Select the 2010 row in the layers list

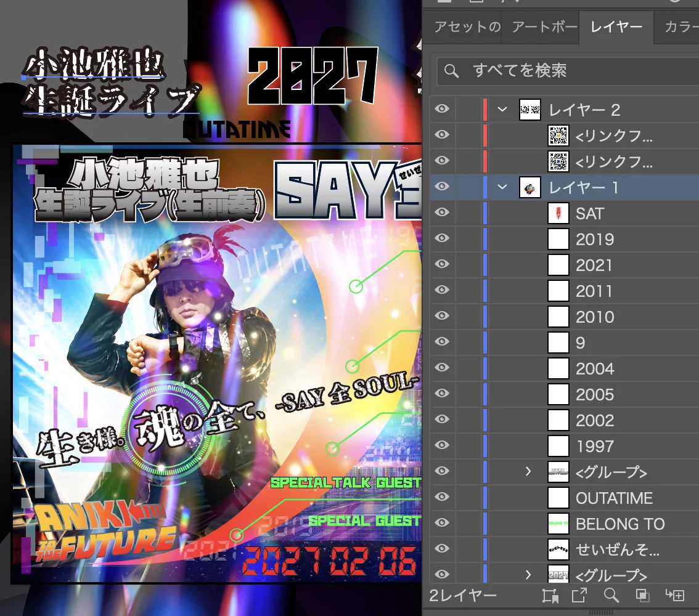(x=565, y=317)
